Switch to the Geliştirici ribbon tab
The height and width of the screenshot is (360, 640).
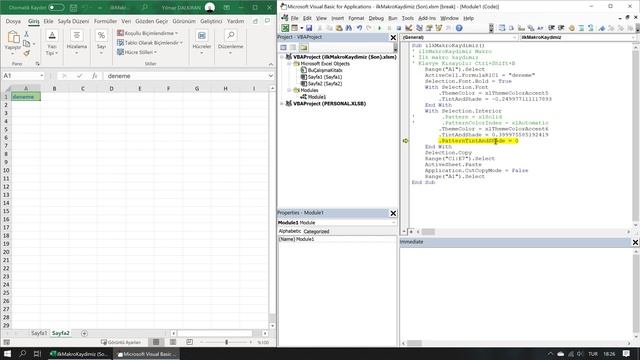(211, 21)
